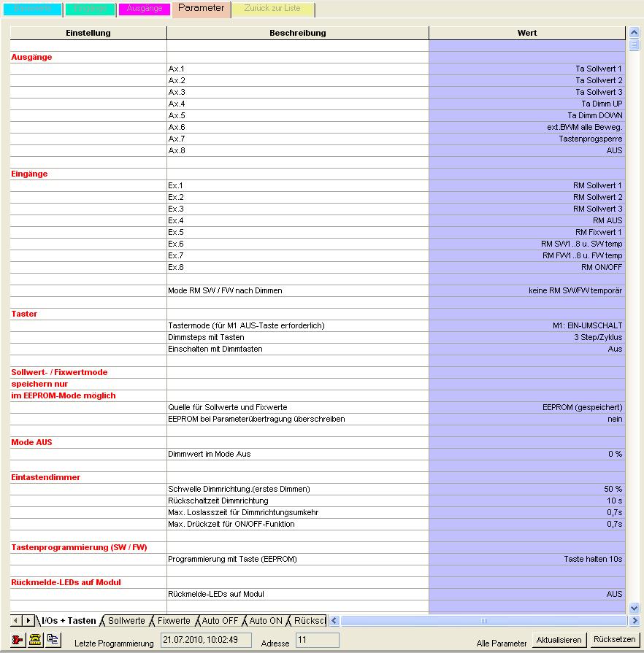Click value EEPROM (gespeichert)
644x653 pixels.
coord(527,407)
